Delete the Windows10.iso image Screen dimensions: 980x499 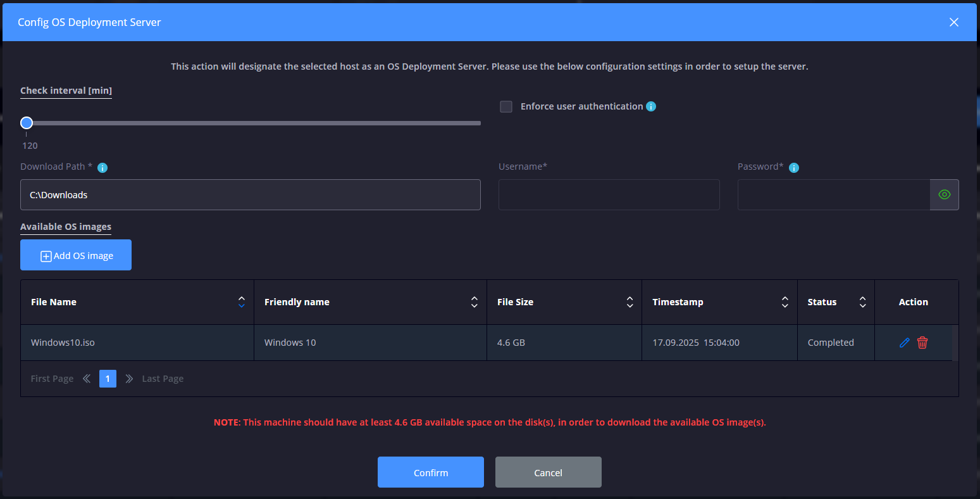[922, 342]
